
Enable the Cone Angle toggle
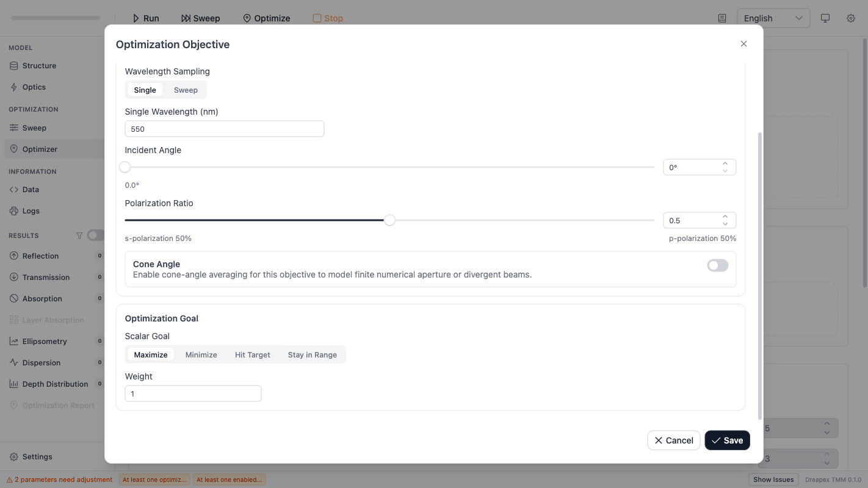click(x=718, y=265)
